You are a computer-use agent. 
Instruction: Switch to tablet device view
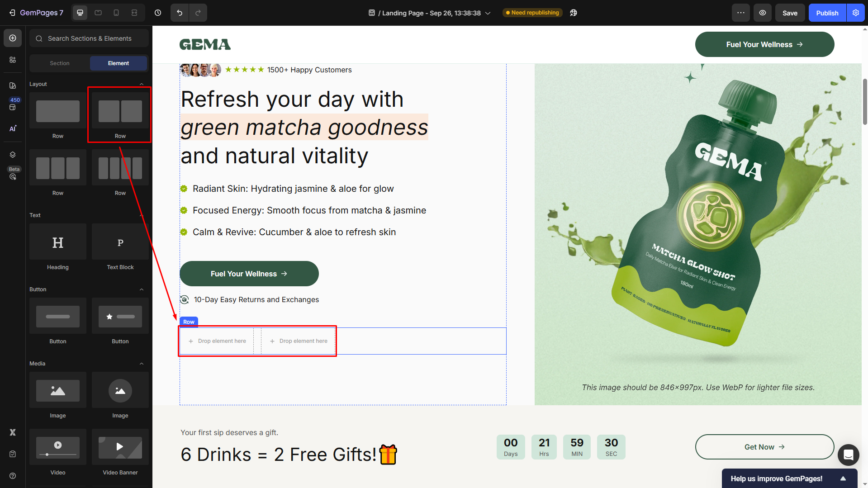98,13
